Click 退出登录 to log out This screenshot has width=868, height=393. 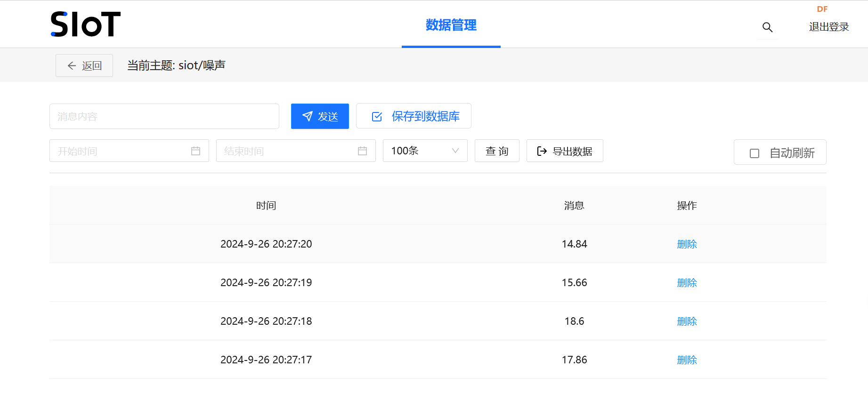[829, 27]
